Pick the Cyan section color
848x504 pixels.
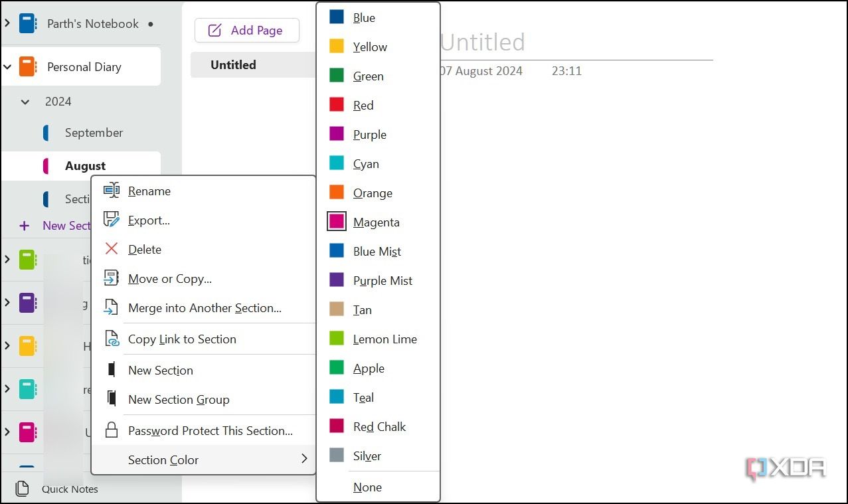(379, 163)
